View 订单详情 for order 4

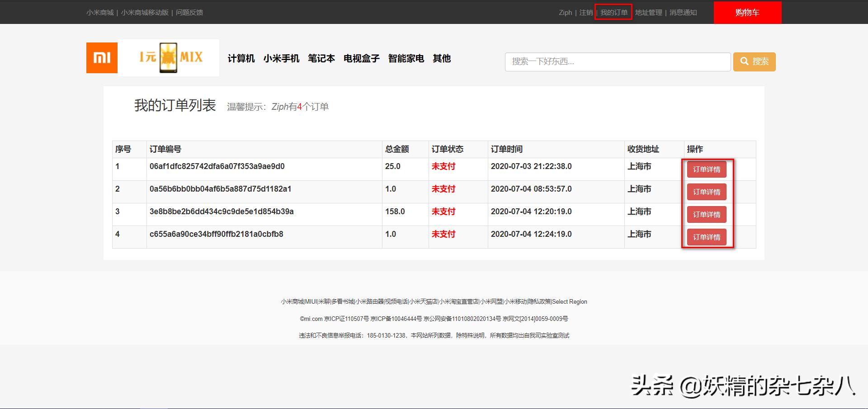coord(706,237)
